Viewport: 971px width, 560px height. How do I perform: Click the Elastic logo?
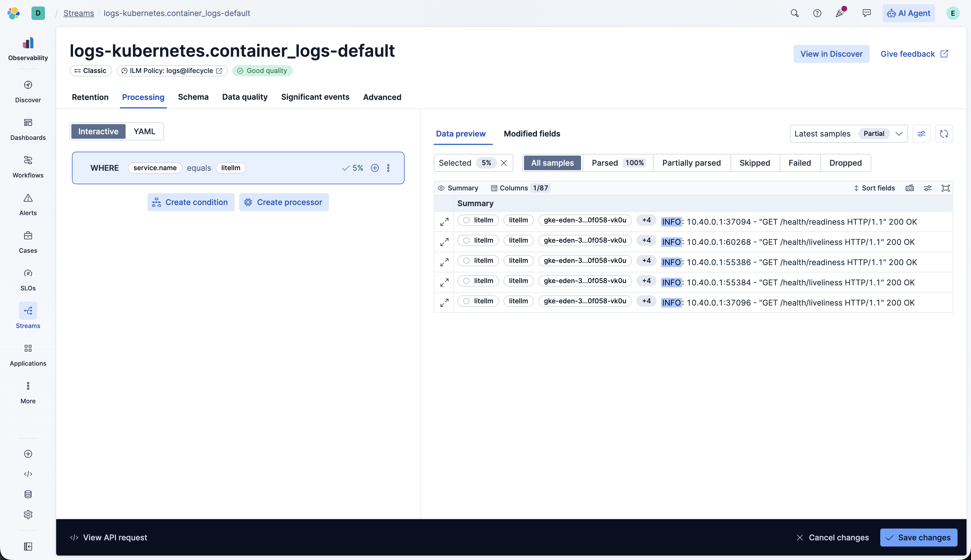(13, 13)
